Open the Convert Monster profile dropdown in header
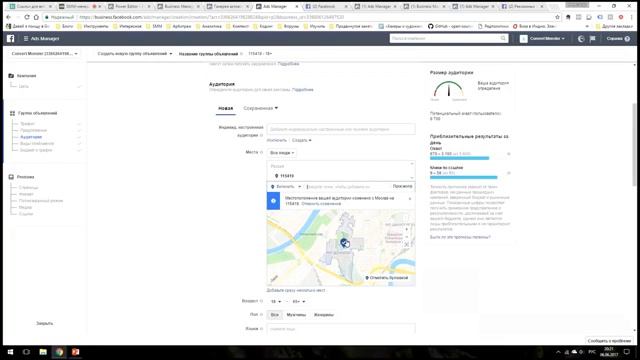This screenshot has width=640, height=360. tap(543, 38)
